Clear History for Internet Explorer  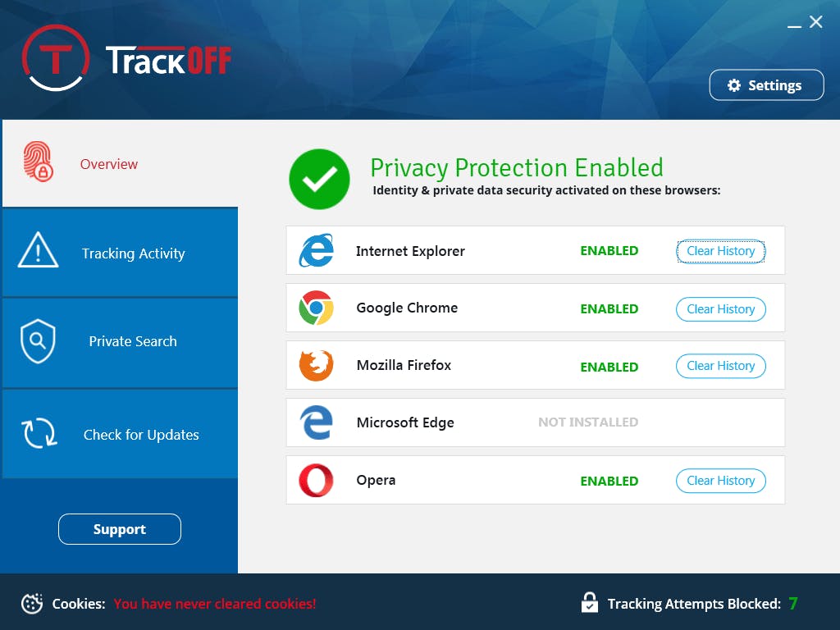720,251
